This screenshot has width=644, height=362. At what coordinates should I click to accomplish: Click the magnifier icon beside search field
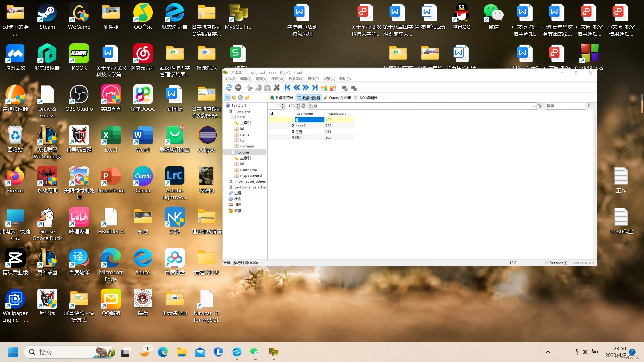(x=589, y=106)
